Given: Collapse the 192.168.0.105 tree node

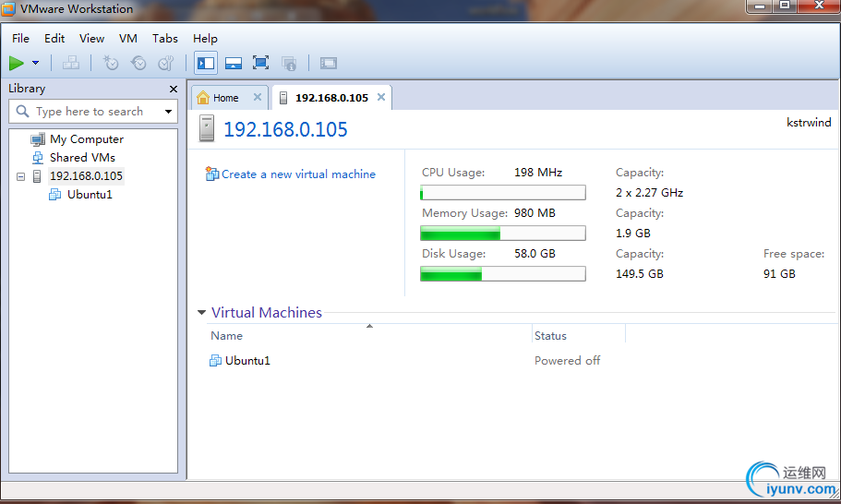Looking at the screenshot, I should (20, 176).
